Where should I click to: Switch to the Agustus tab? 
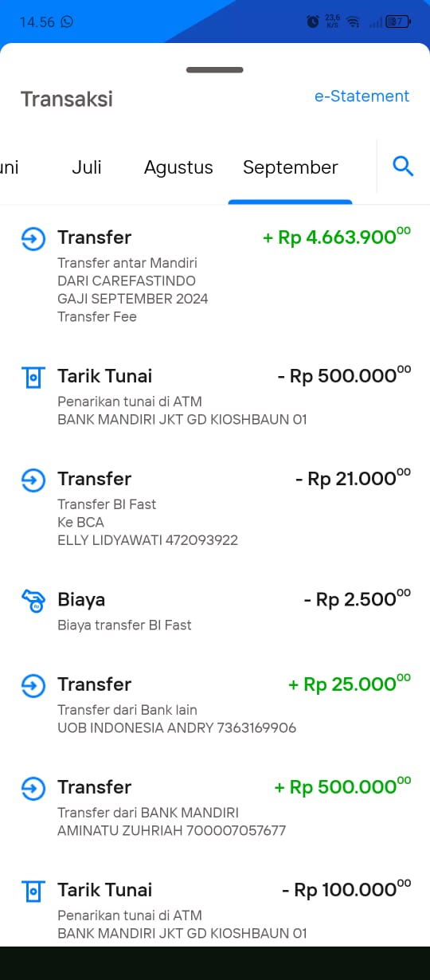(178, 167)
